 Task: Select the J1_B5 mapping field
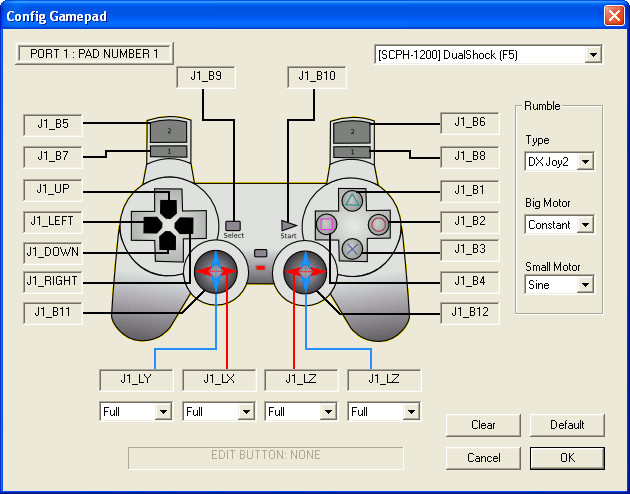click(x=53, y=125)
